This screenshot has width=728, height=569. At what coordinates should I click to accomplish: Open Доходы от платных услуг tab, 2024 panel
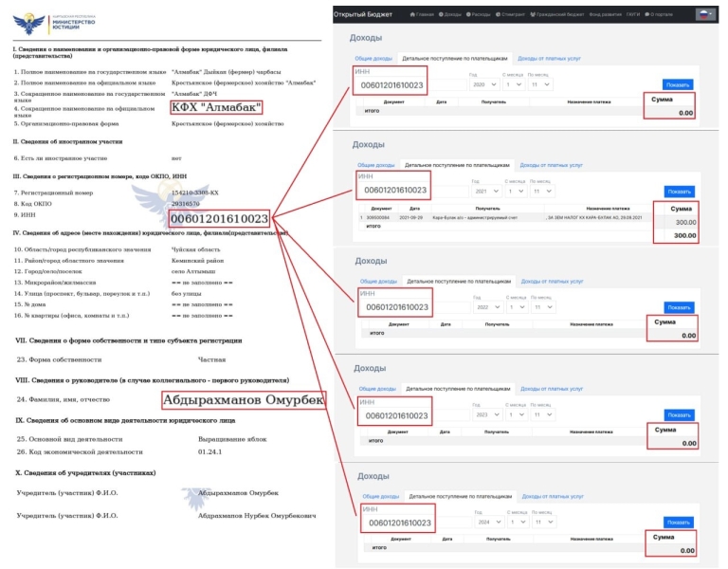pyautogui.click(x=553, y=496)
